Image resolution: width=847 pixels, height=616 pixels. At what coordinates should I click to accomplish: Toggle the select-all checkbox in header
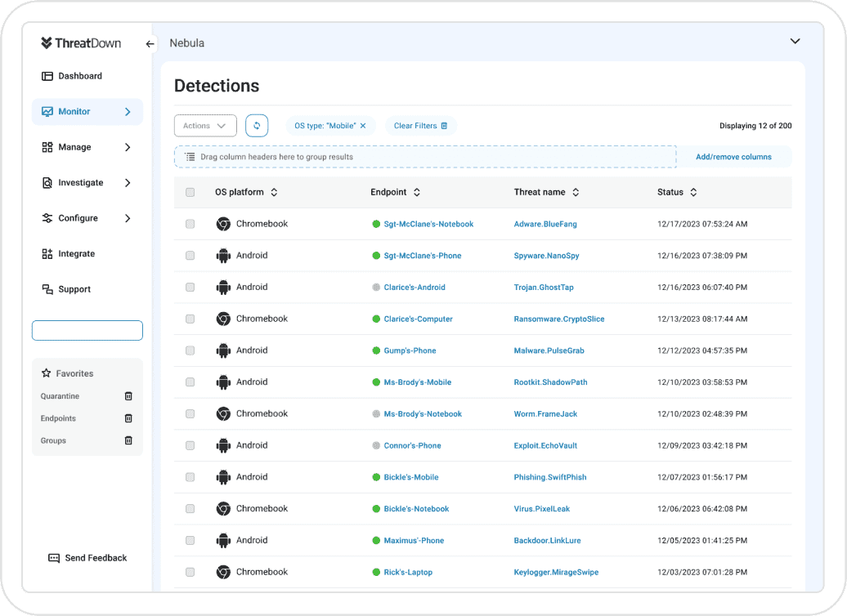pos(190,193)
